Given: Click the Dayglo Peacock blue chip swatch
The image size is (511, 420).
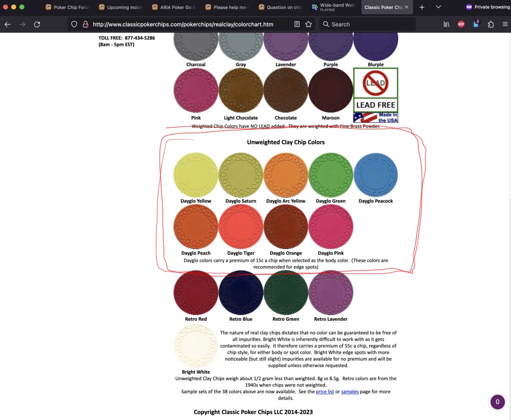Looking at the screenshot, I should tap(375, 175).
